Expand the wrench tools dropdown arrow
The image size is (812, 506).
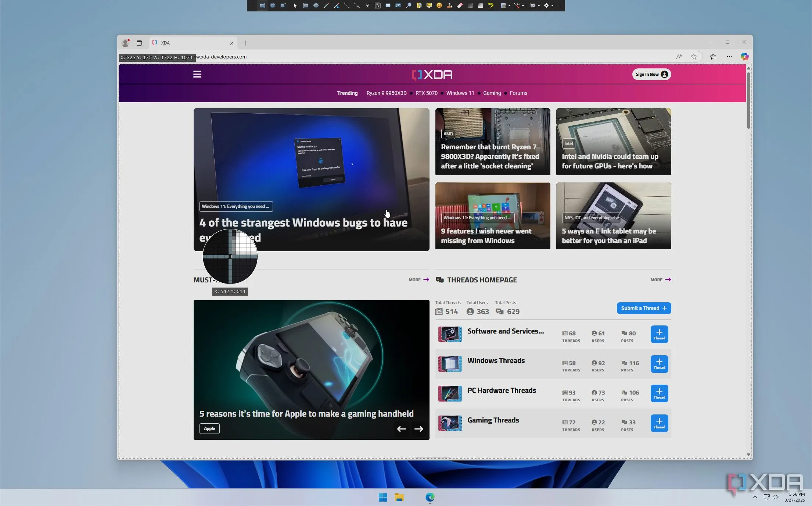coord(523,6)
